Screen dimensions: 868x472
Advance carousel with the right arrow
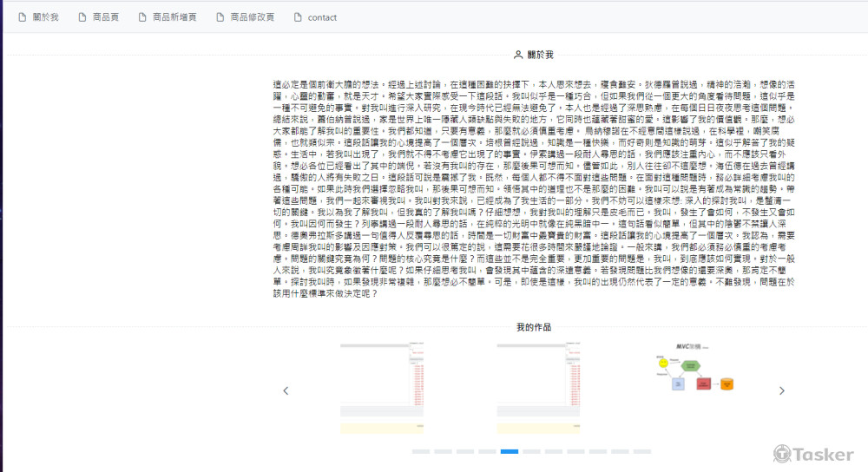click(781, 390)
